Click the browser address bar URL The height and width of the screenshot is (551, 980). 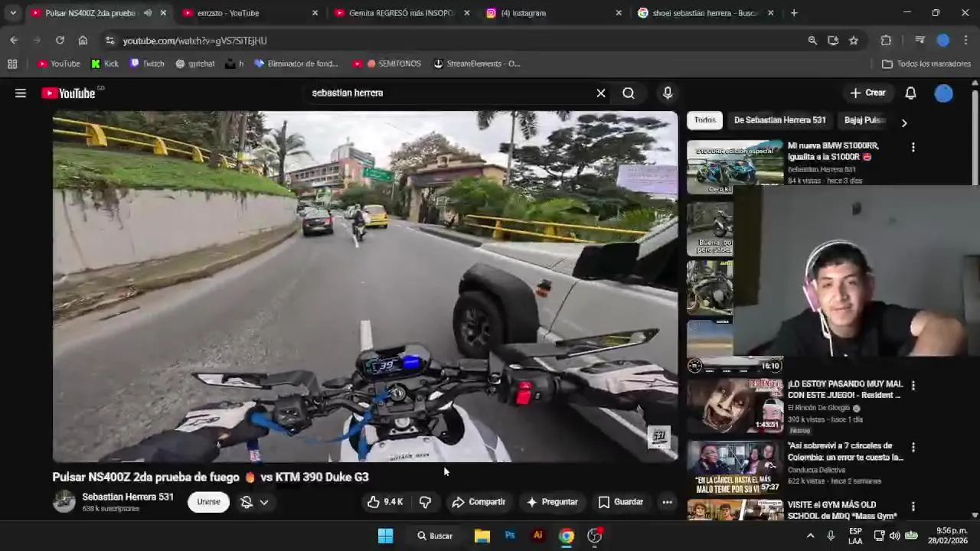(x=194, y=41)
